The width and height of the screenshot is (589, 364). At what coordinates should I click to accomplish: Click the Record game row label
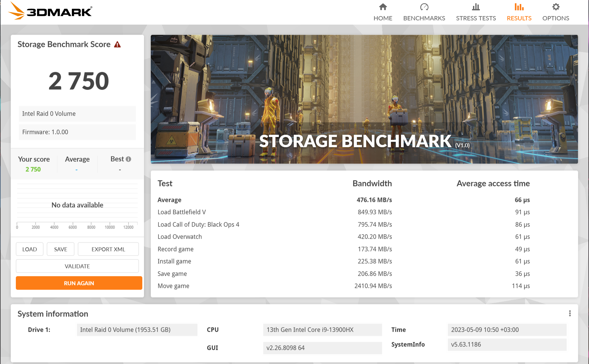pos(175,249)
